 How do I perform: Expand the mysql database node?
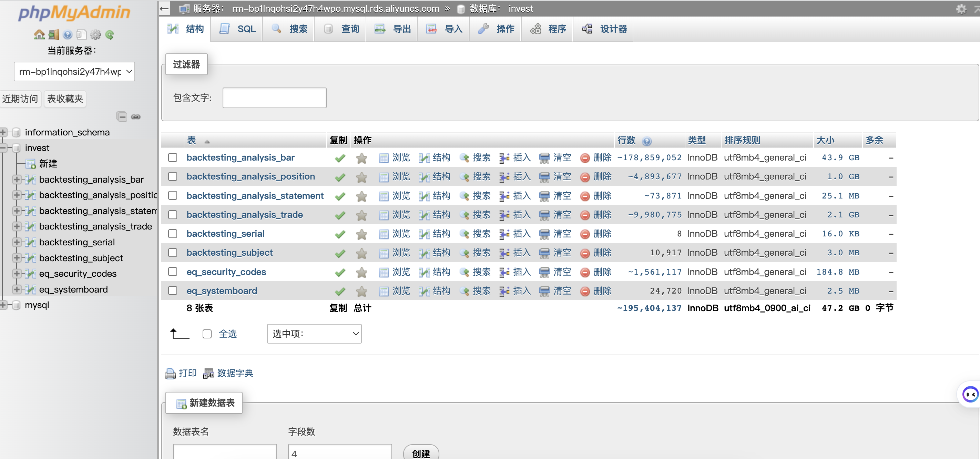3,305
